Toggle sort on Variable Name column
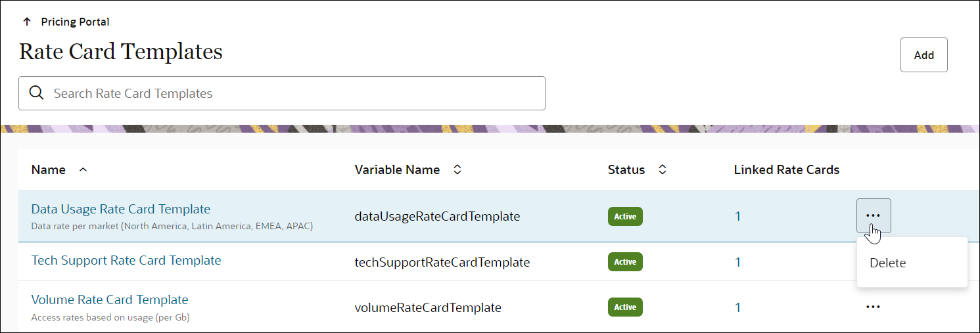The width and height of the screenshot is (980, 333). click(x=457, y=169)
